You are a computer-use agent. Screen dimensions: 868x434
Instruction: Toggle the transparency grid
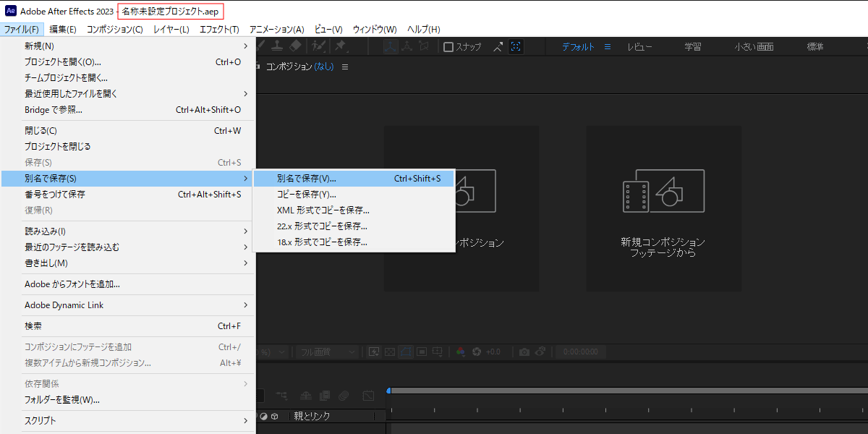pos(390,352)
